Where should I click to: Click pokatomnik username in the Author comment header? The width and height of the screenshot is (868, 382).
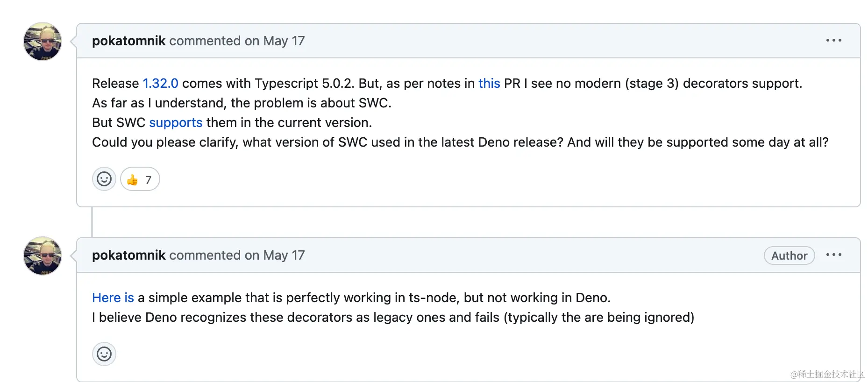128,255
